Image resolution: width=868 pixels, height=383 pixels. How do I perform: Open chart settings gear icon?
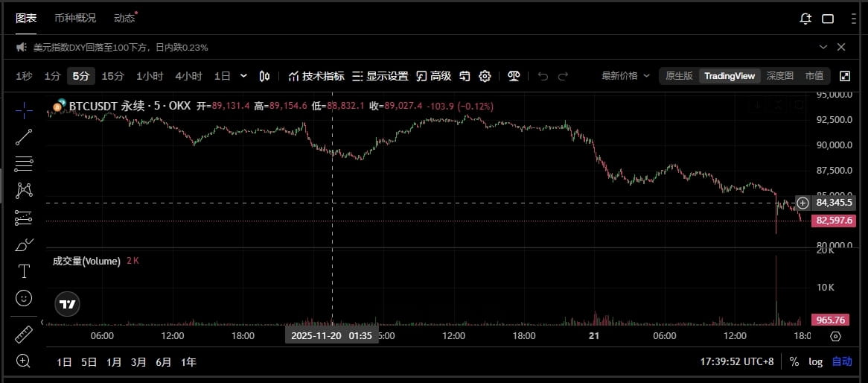point(485,76)
